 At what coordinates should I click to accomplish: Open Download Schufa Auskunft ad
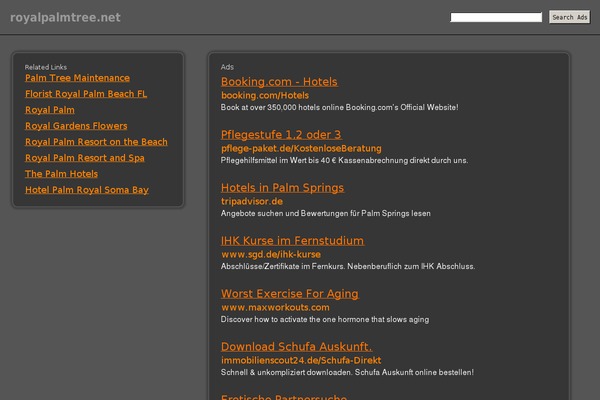click(x=297, y=347)
